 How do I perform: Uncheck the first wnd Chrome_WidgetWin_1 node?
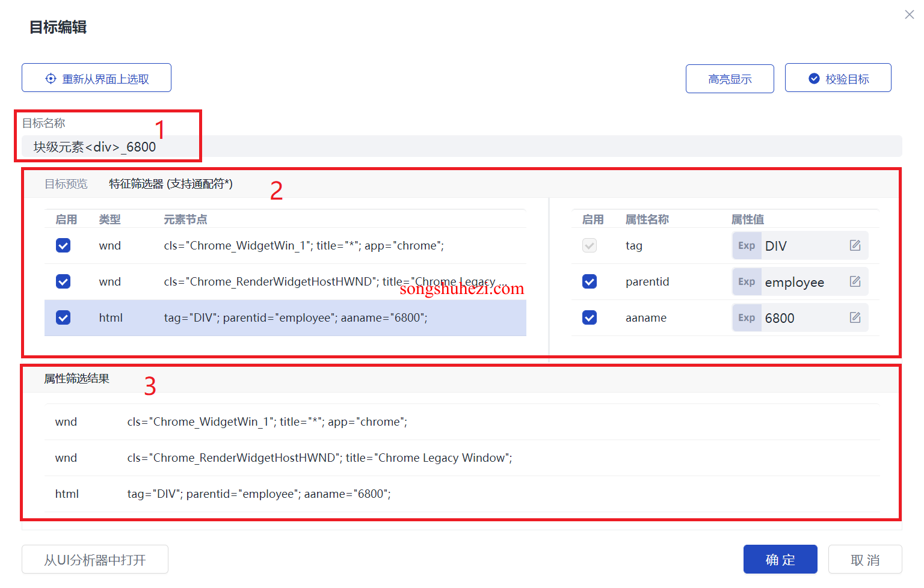pyautogui.click(x=63, y=245)
